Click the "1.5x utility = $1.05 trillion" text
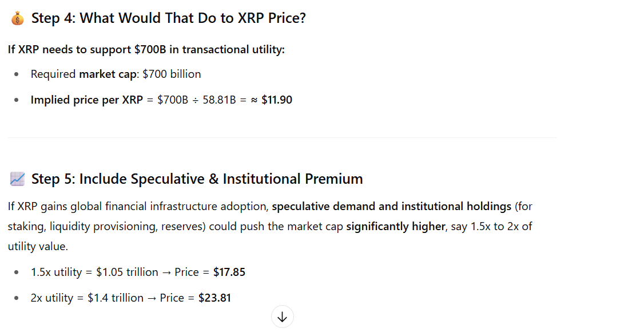Screen dimensions: 644x332 point(94,272)
